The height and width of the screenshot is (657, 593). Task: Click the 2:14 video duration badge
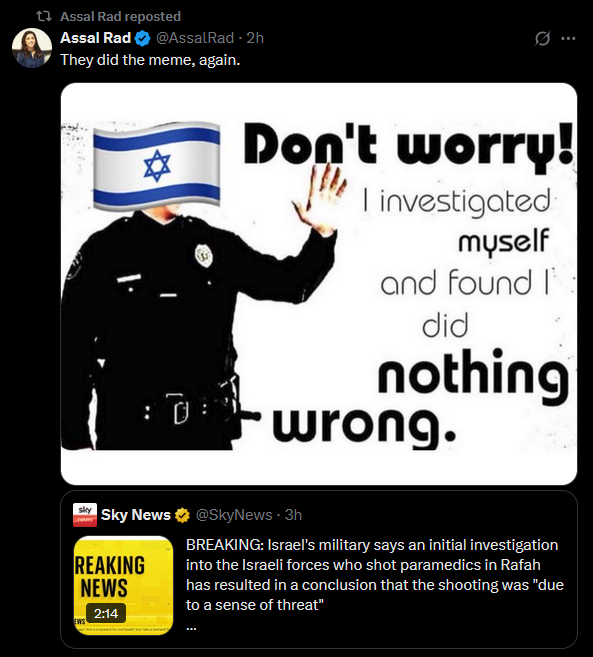click(x=106, y=614)
